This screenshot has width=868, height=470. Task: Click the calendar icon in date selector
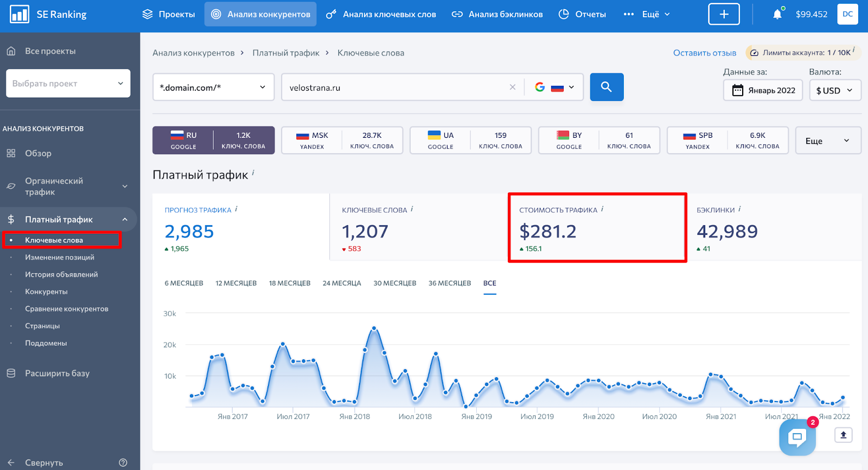[x=737, y=90]
